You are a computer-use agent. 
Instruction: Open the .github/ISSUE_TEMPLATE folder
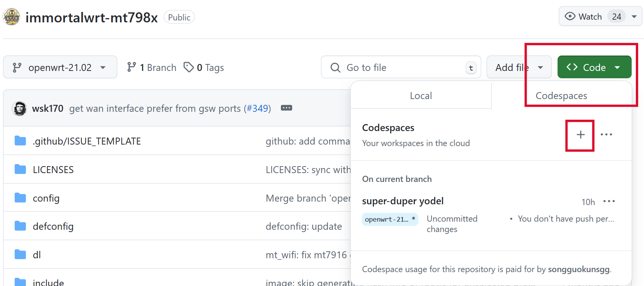point(86,141)
